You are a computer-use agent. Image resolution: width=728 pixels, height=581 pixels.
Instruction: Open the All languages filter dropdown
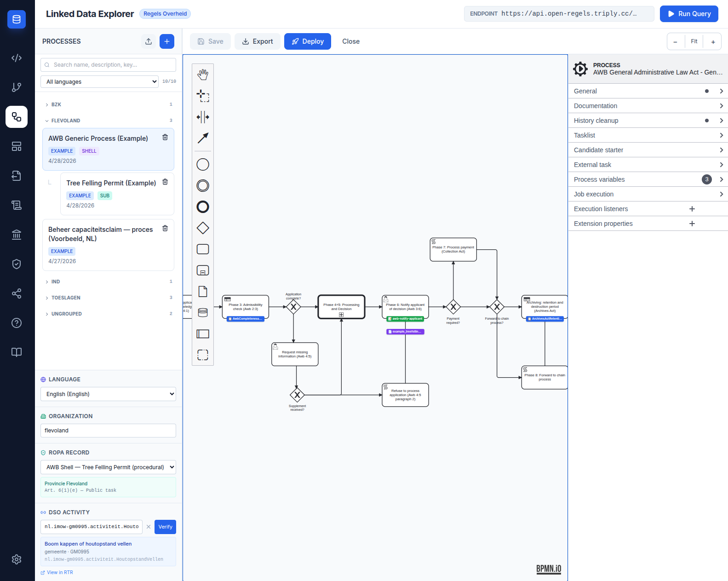(99, 82)
